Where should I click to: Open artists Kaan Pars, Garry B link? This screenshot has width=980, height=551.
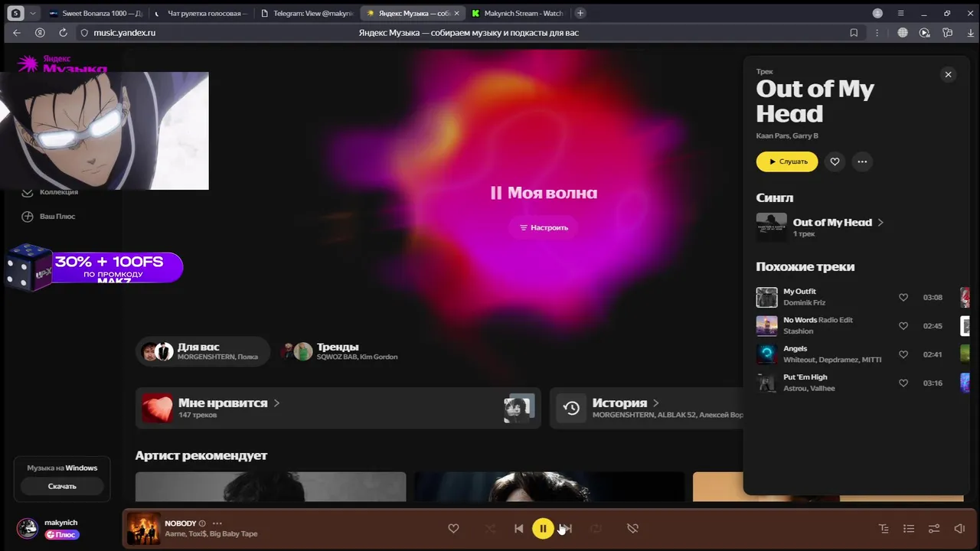coord(787,135)
